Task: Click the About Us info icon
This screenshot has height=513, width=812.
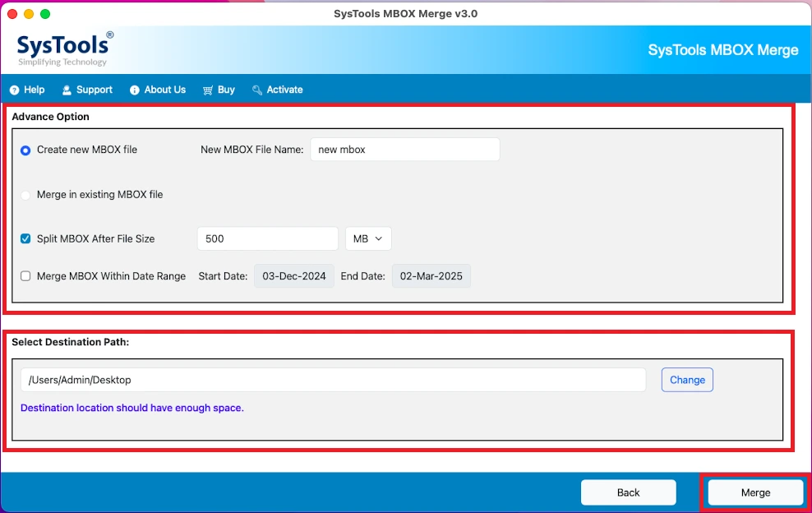Action: [x=135, y=90]
